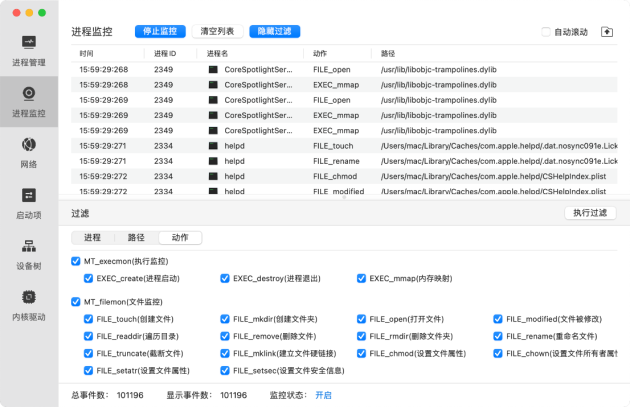Click process icon in the FILE_touch helpd row
630x407 pixels.
point(213,146)
